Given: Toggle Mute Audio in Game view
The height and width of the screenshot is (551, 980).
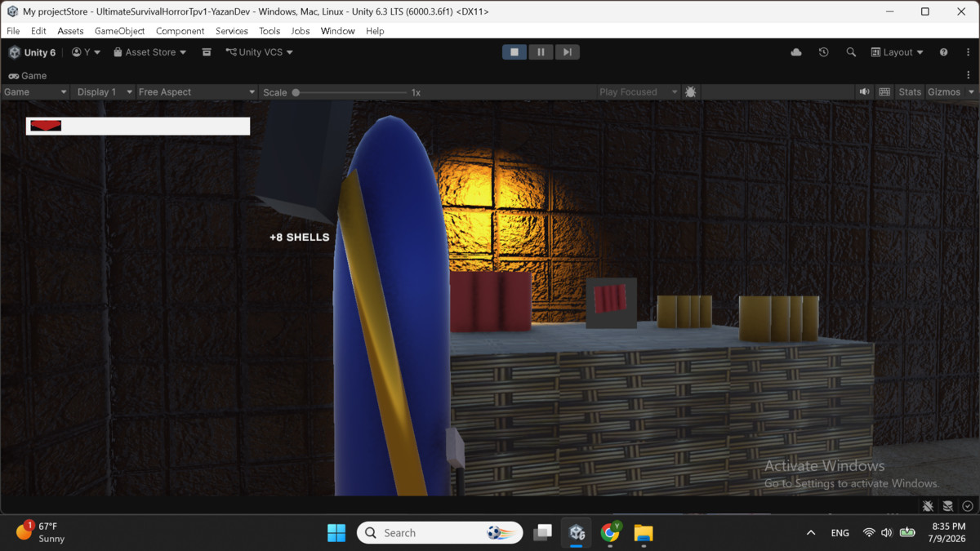Looking at the screenshot, I should point(865,92).
